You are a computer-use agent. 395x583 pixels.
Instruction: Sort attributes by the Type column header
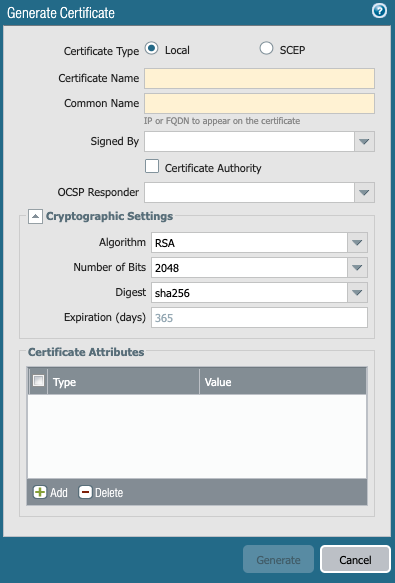click(x=123, y=382)
